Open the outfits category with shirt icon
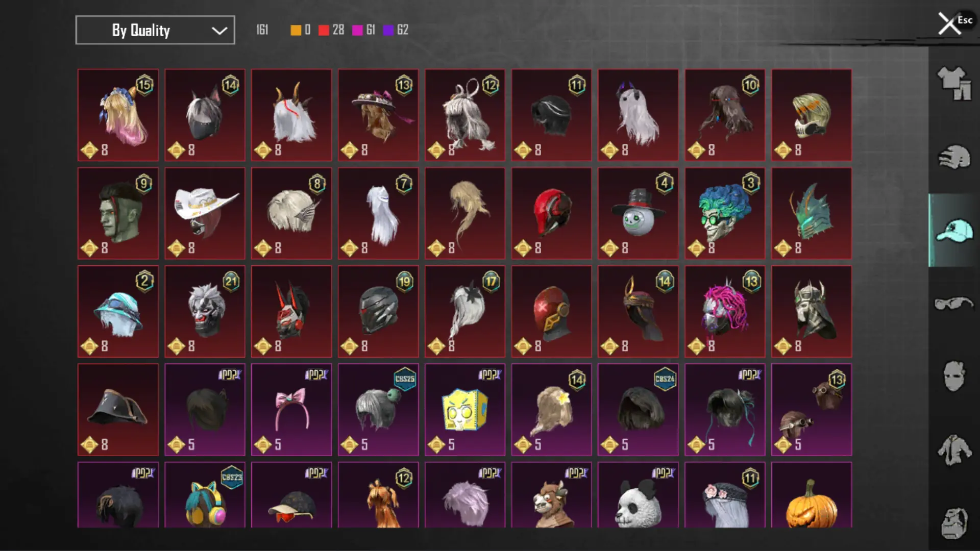980x551 pixels. [954, 83]
